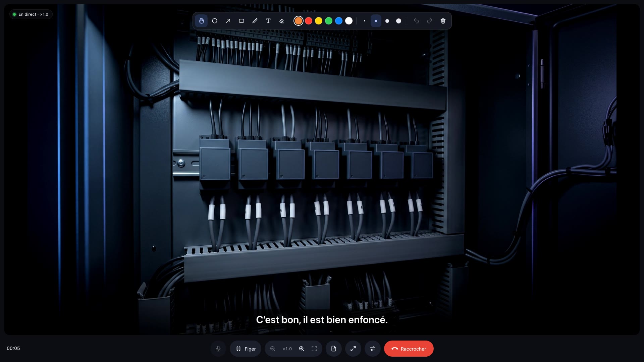Choose the medium stroke size dot

(x=387, y=21)
